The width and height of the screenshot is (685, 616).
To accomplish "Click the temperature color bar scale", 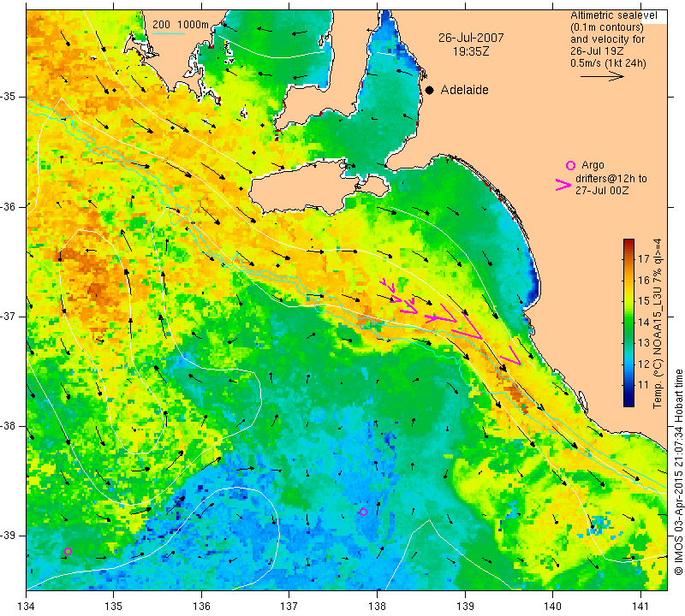I will (628, 323).
